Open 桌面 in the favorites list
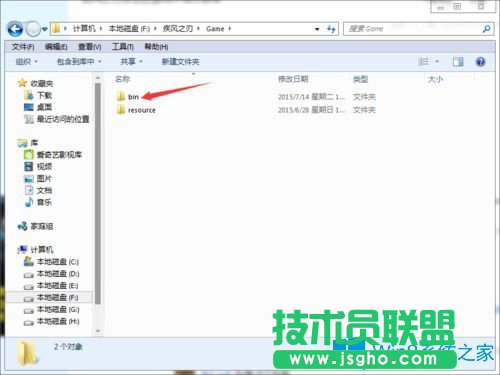This screenshot has height=375, width=500. 44,107
